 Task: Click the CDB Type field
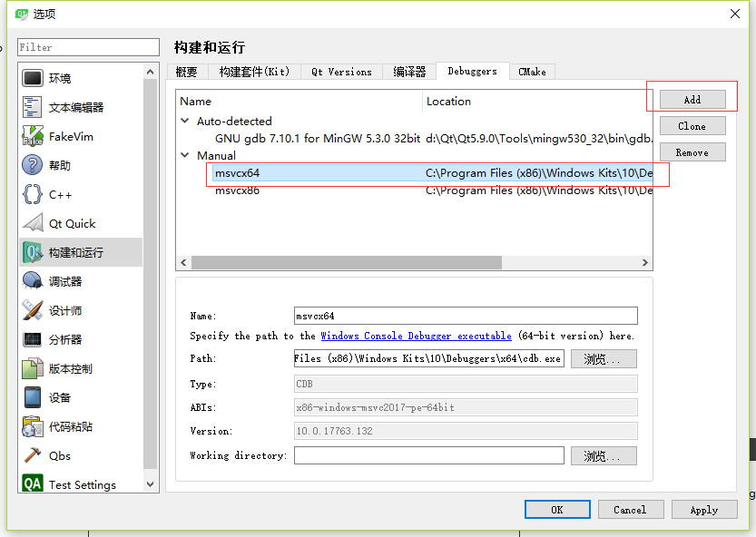point(466,384)
